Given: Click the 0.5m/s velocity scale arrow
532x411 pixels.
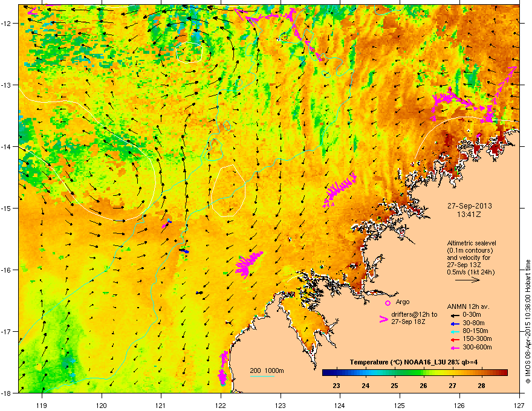Looking at the screenshot, I should tap(467, 280).
